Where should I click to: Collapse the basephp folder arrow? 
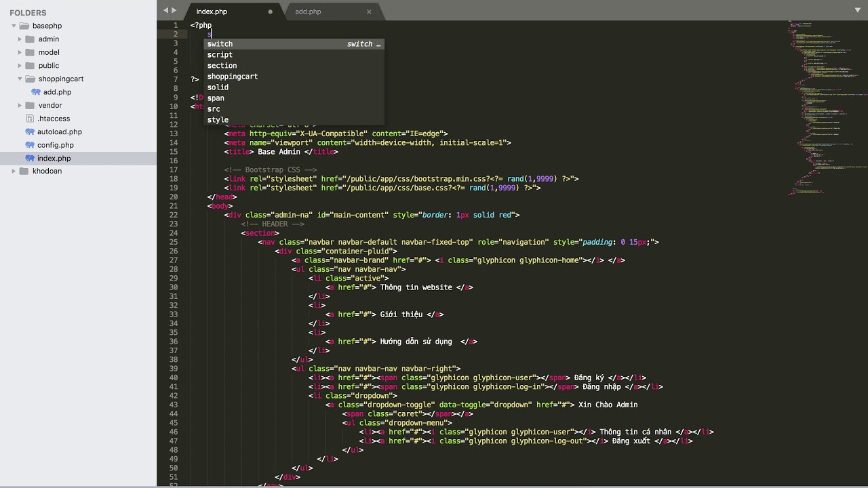coord(14,26)
